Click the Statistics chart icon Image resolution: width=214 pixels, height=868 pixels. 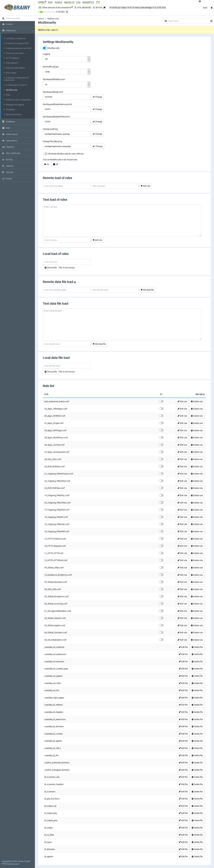tap(3, 147)
